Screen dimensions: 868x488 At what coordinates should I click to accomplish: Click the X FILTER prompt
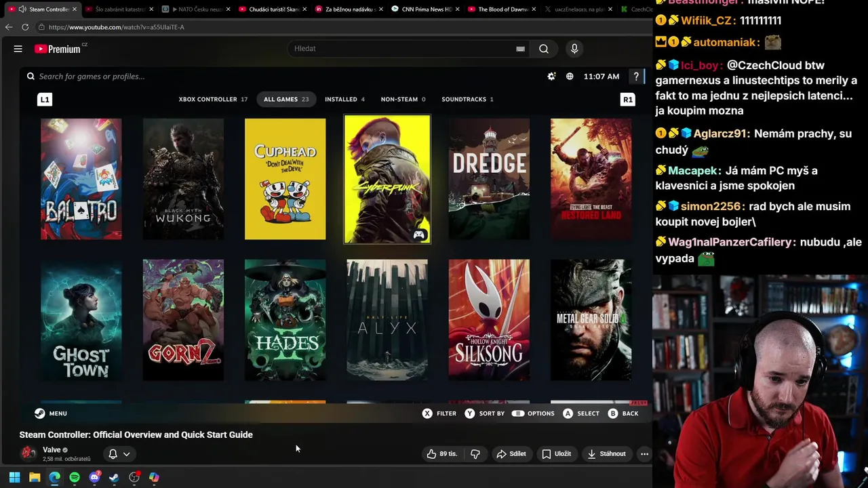click(x=439, y=413)
